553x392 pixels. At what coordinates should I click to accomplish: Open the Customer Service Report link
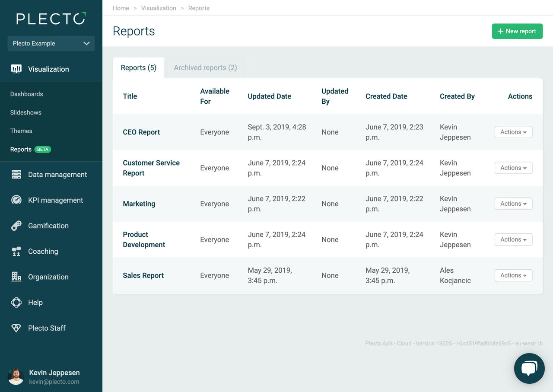pyautogui.click(x=151, y=168)
